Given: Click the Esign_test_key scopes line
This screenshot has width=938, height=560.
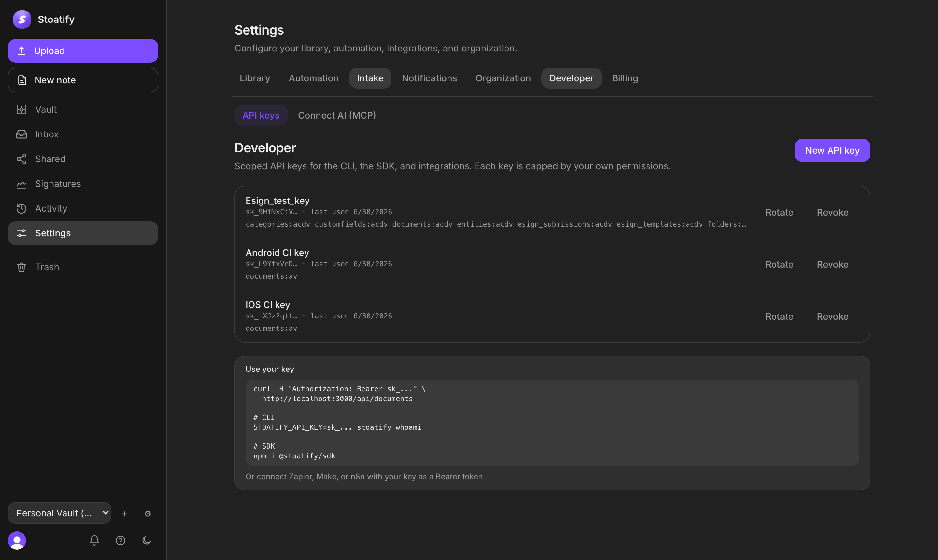Looking at the screenshot, I should click(x=496, y=224).
